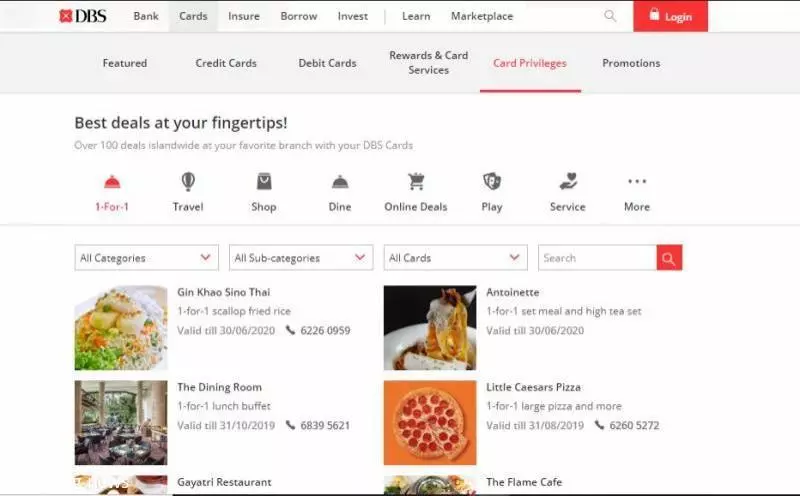
Task: Call Gin Khao Sino Thai phone icon
Action: pyautogui.click(x=290, y=330)
